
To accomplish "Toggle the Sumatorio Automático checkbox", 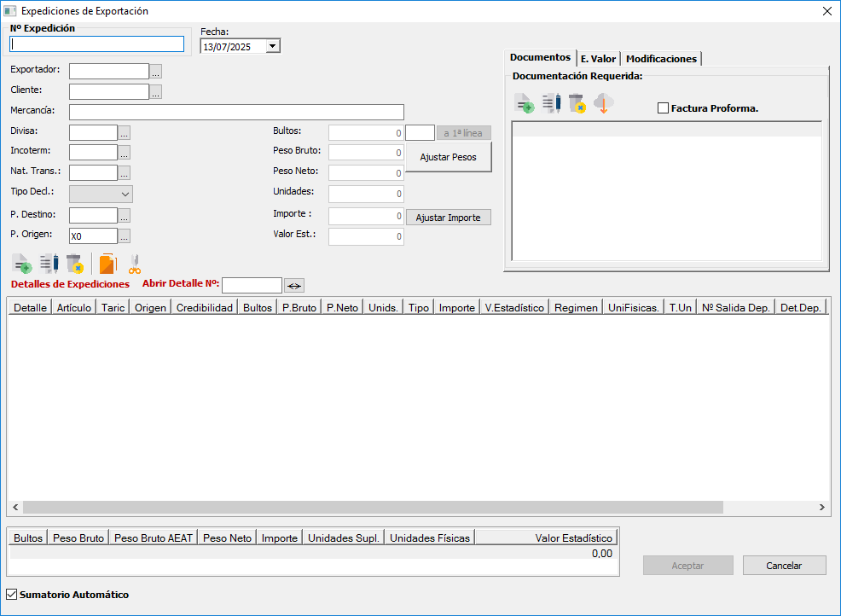I will click(x=12, y=595).
